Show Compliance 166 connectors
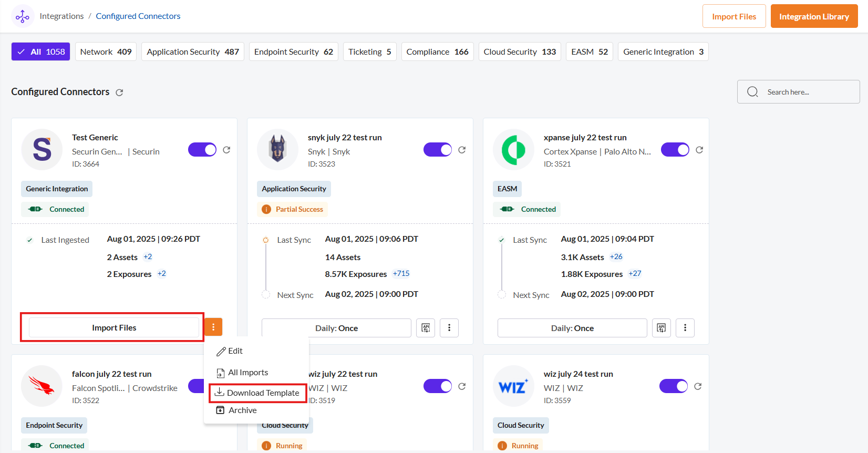 [x=438, y=52]
